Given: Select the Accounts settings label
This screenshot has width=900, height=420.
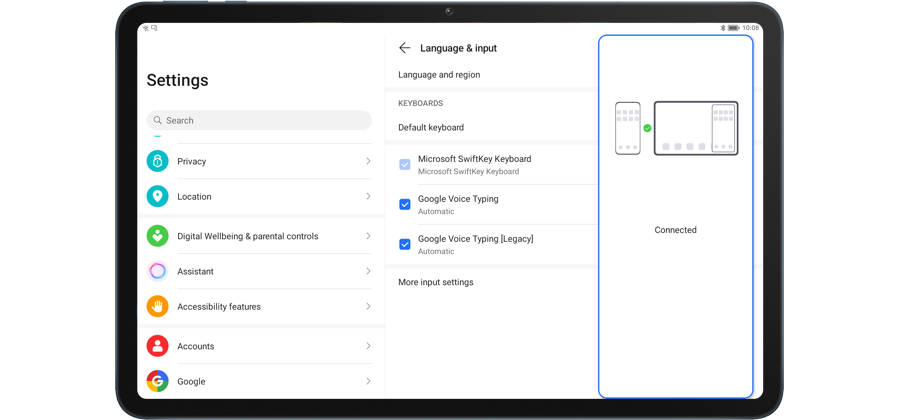Looking at the screenshot, I should point(196,346).
